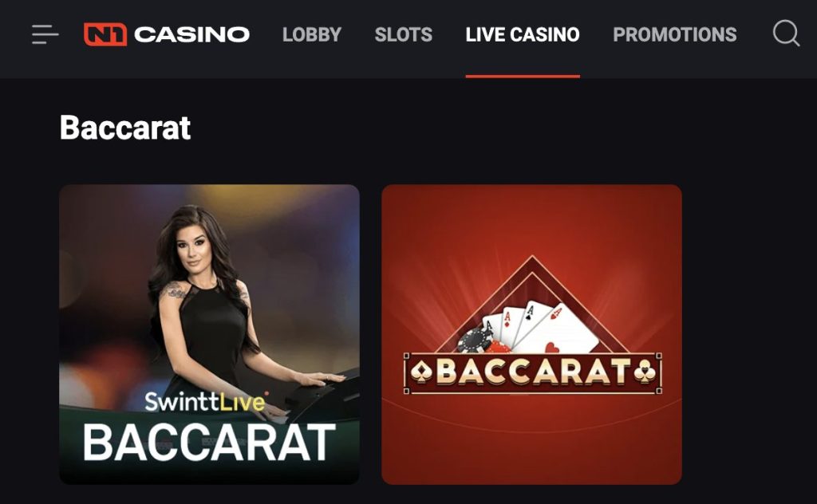817x504 pixels.
Task: Open the red Baccarat table game
Action: coord(531,334)
